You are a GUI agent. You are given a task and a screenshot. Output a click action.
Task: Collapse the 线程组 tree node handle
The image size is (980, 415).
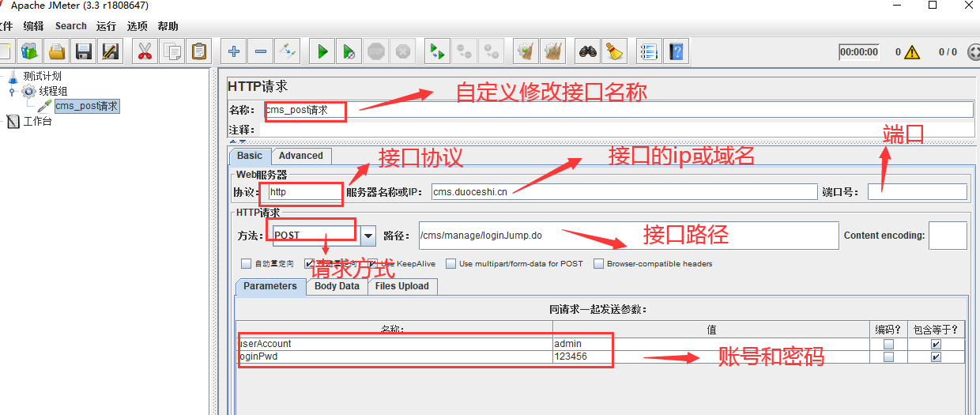point(12,91)
